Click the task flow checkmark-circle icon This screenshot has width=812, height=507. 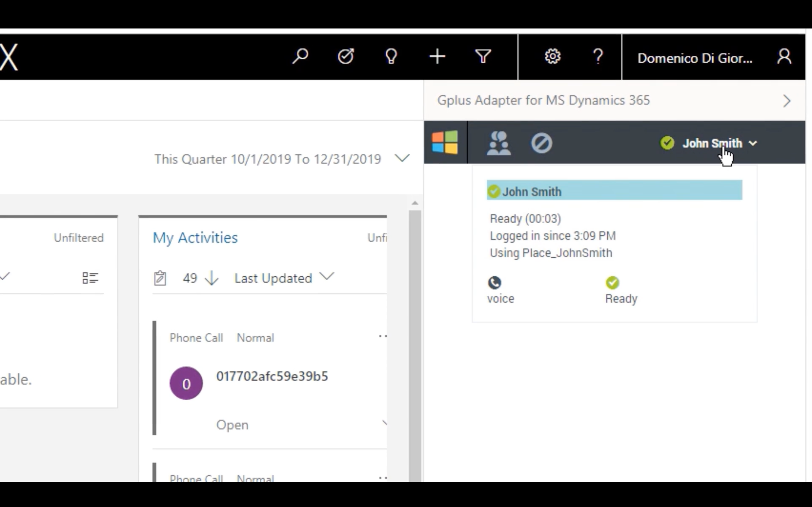(x=346, y=56)
